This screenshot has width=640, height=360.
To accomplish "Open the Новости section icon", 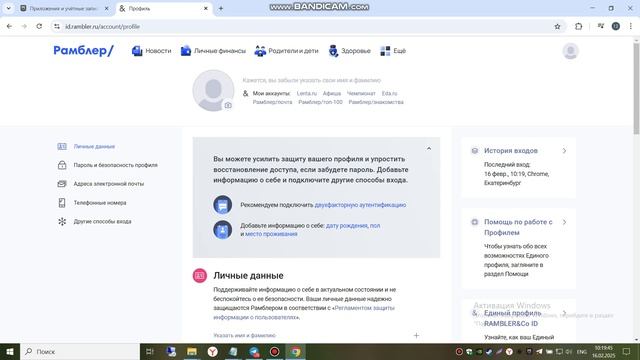I will (x=137, y=51).
